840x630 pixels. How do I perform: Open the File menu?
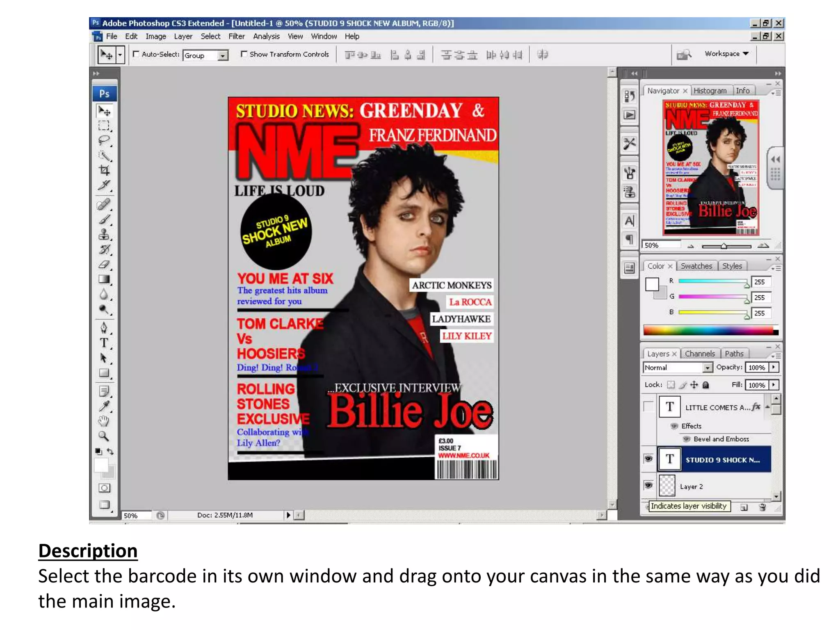pyautogui.click(x=112, y=37)
